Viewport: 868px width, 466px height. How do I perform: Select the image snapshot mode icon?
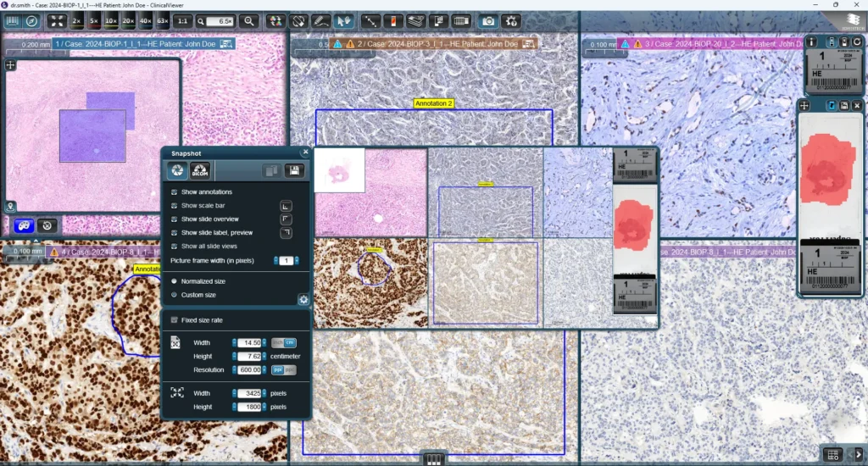click(177, 170)
